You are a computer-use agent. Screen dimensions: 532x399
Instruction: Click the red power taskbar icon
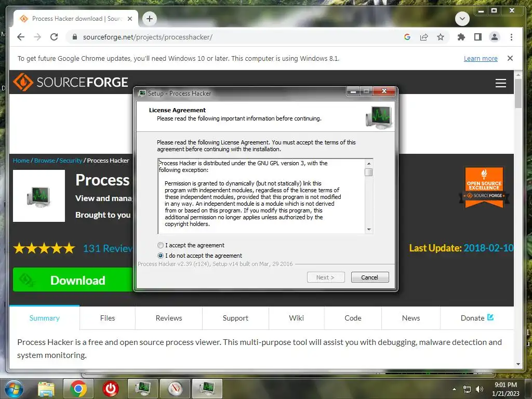pyautogui.click(x=110, y=389)
